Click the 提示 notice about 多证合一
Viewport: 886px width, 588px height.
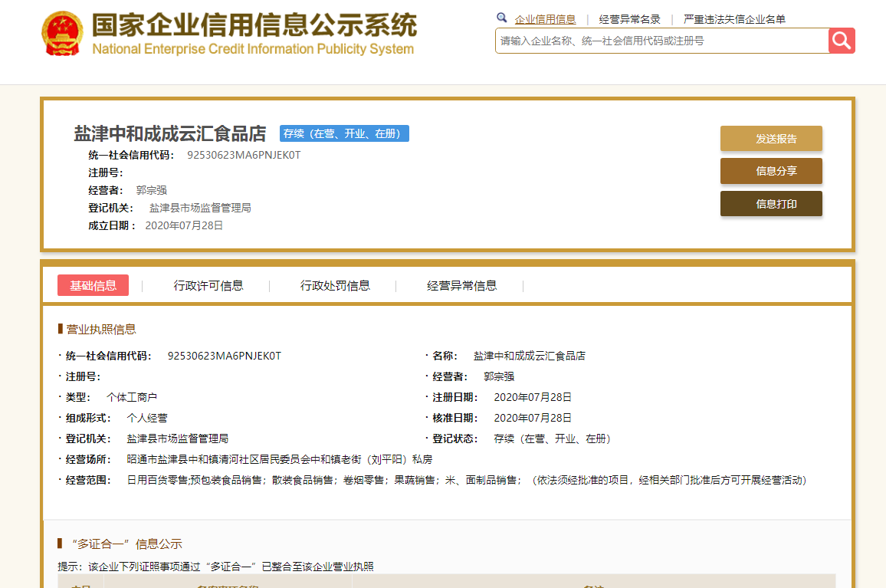(x=215, y=567)
